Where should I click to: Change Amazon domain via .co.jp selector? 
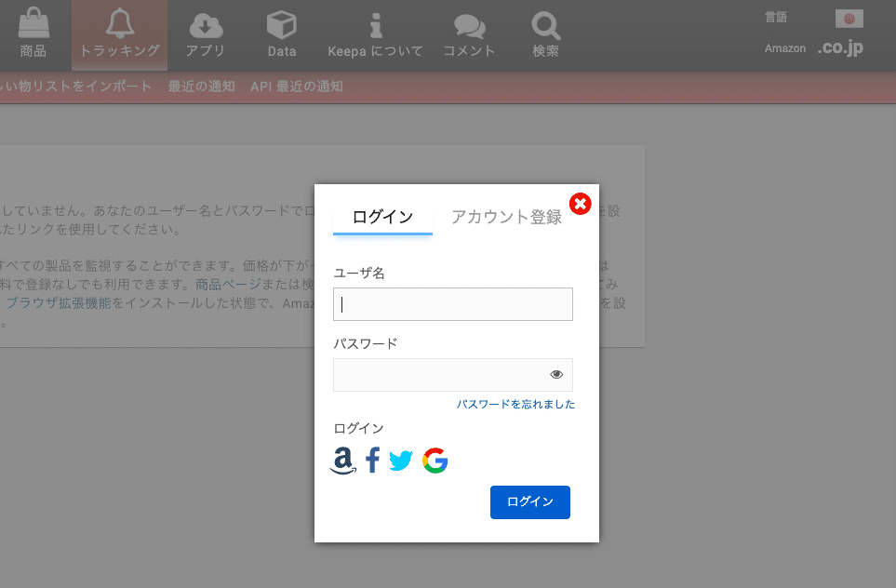[x=840, y=47]
